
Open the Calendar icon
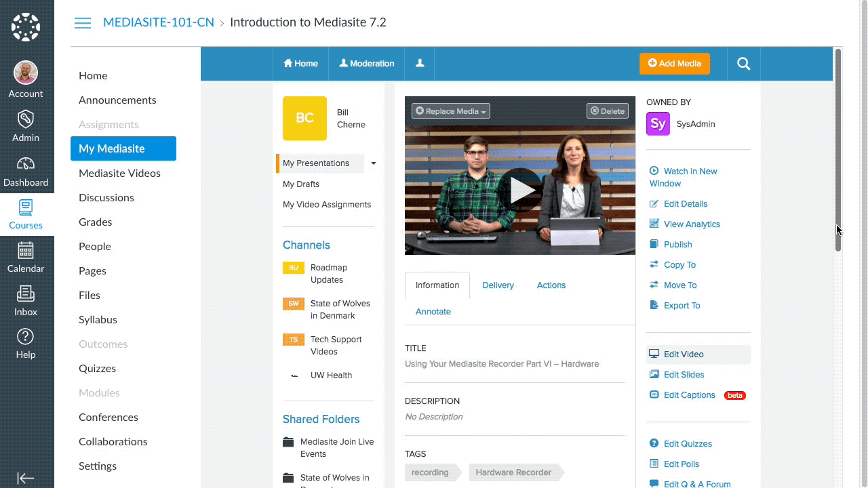tap(26, 250)
